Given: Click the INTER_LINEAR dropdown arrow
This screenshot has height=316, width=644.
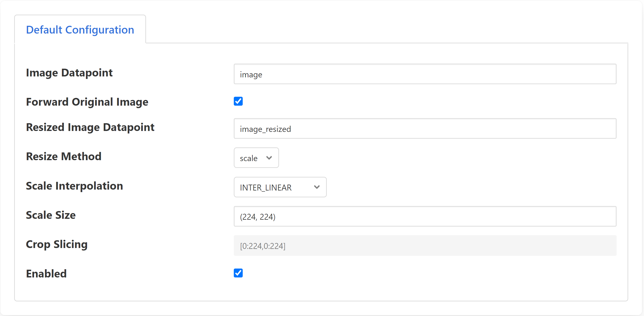Looking at the screenshot, I should (x=317, y=187).
